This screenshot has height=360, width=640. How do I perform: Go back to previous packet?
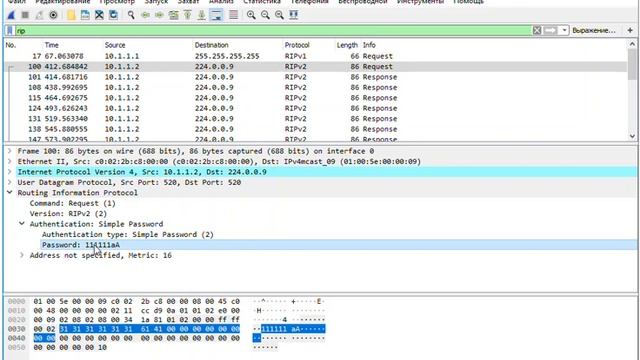pyautogui.click(x=145, y=15)
